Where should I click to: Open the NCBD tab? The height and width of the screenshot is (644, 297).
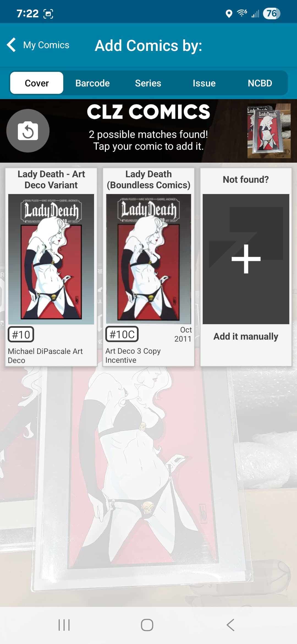coord(260,83)
